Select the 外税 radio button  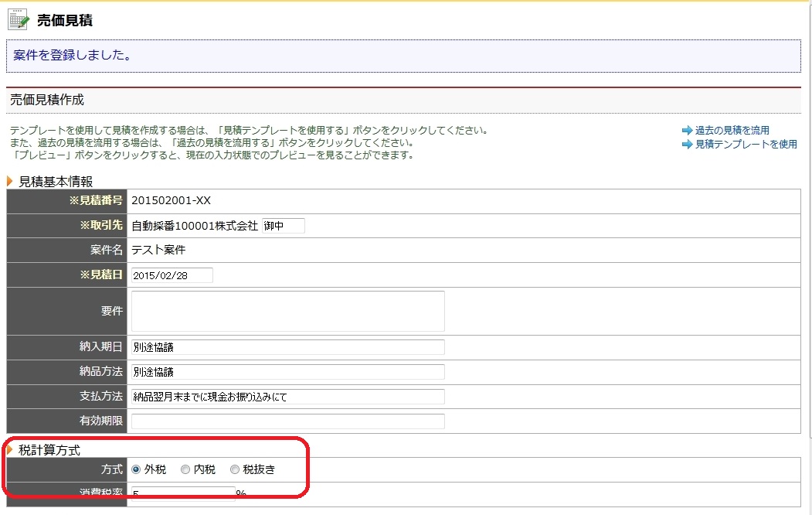[x=134, y=469]
